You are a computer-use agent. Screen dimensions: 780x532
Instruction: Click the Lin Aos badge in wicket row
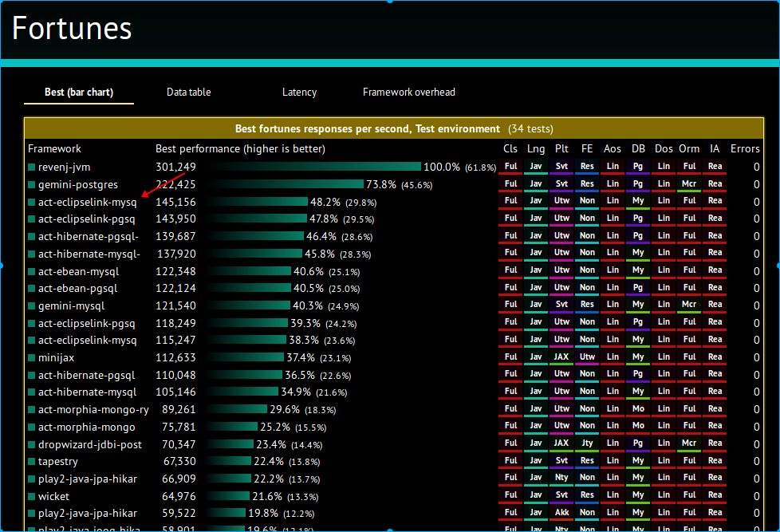(613, 495)
